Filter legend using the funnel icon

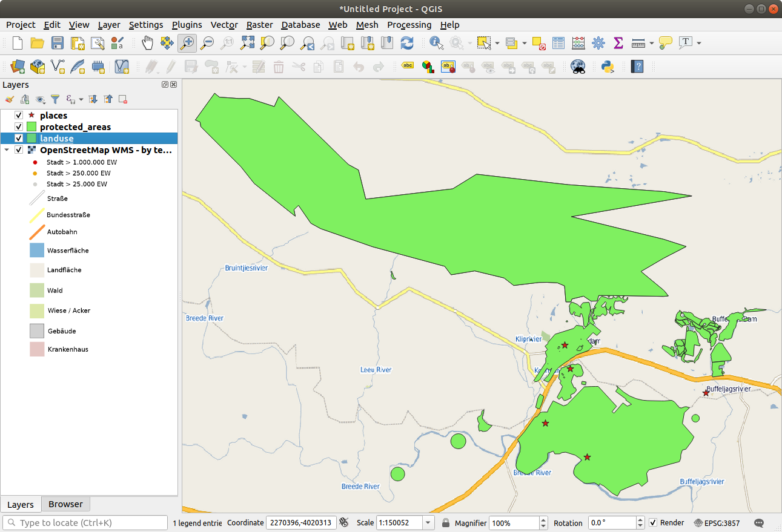pos(55,99)
